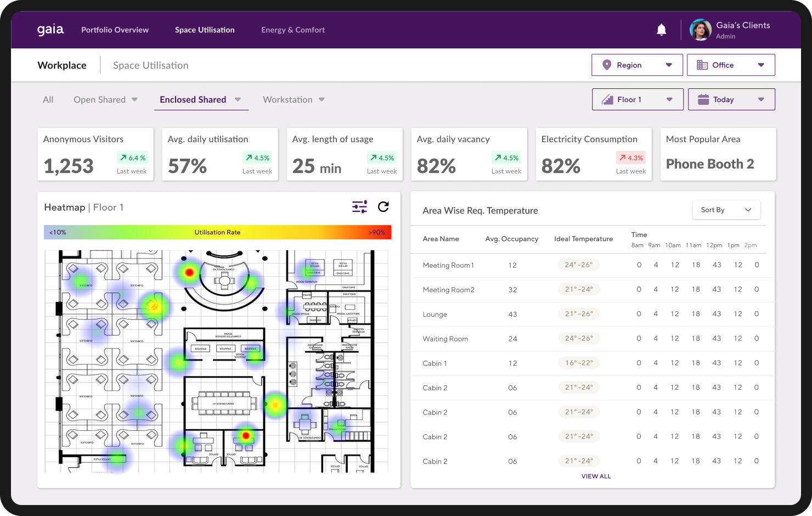812x516 pixels.
Task: Select the All filter tab
Action: click(48, 99)
